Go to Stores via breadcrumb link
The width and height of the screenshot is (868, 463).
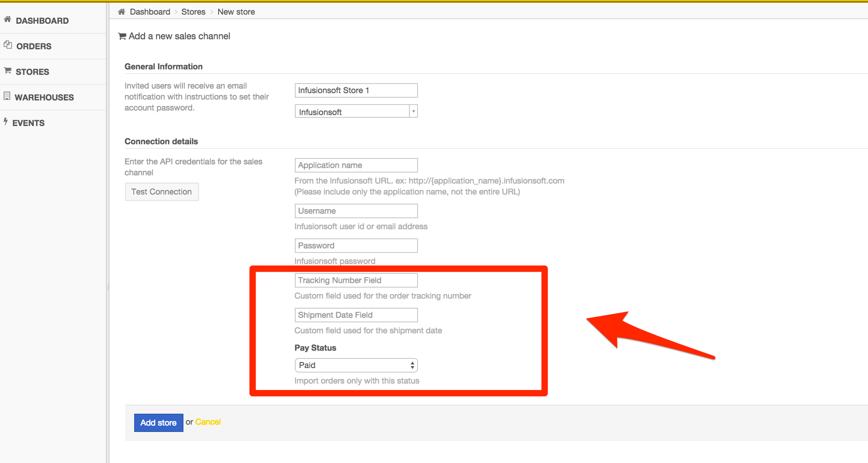point(193,12)
